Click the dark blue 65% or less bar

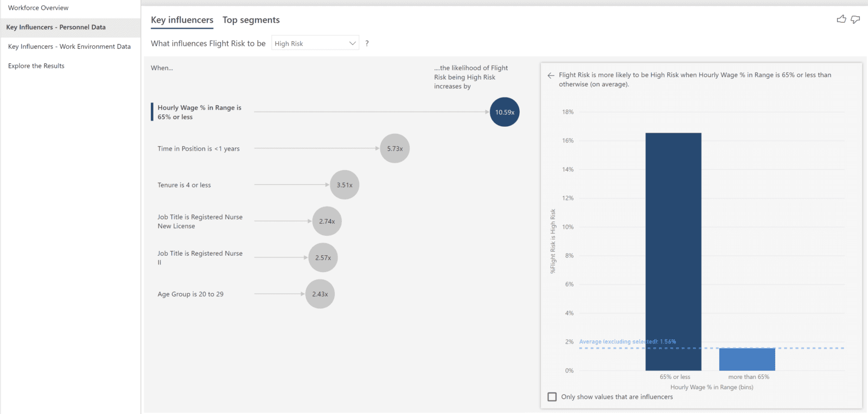pos(673,252)
